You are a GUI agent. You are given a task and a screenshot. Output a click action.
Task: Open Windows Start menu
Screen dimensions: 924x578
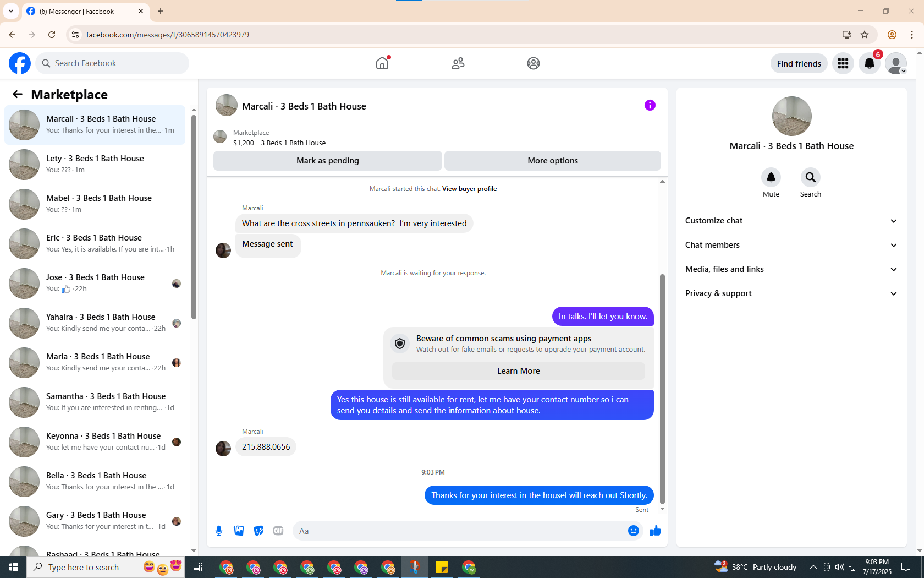[13, 567]
